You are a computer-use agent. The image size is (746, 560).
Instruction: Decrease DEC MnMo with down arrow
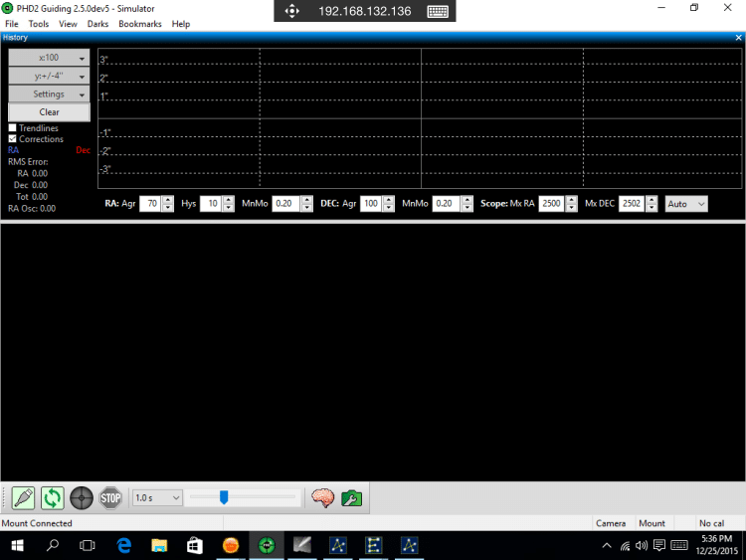click(x=467, y=208)
